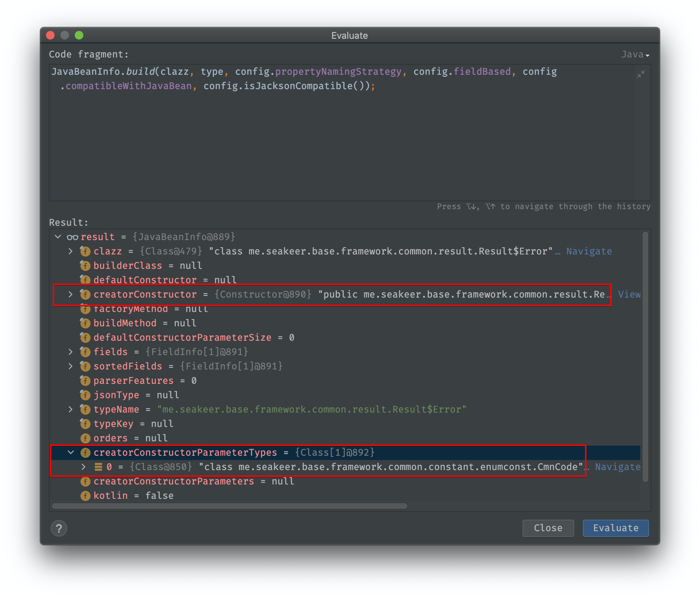
Task: Click the horizontal scrollbar under results
Action: point(230,506)
